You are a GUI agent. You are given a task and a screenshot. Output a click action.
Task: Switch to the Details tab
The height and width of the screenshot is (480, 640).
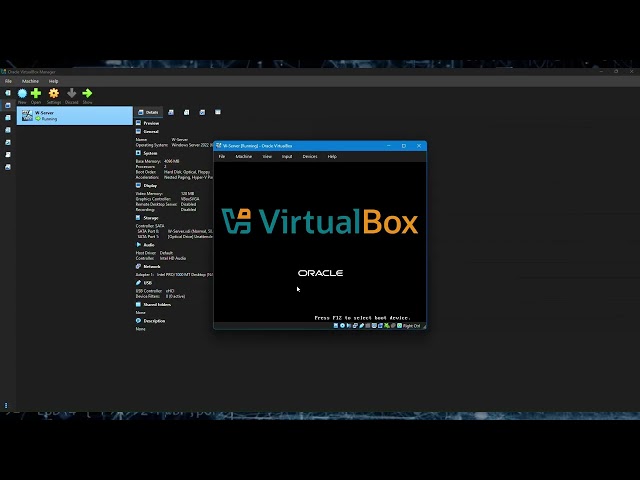tap(149, 112)
